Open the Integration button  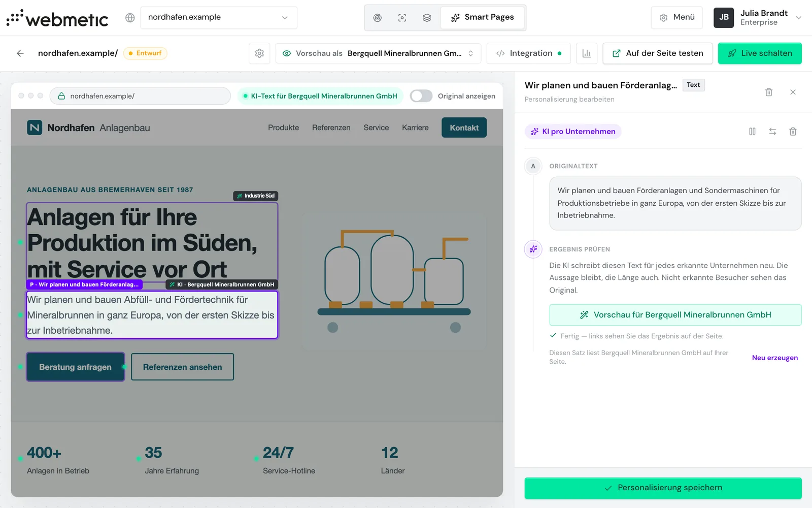coord(529,53)
